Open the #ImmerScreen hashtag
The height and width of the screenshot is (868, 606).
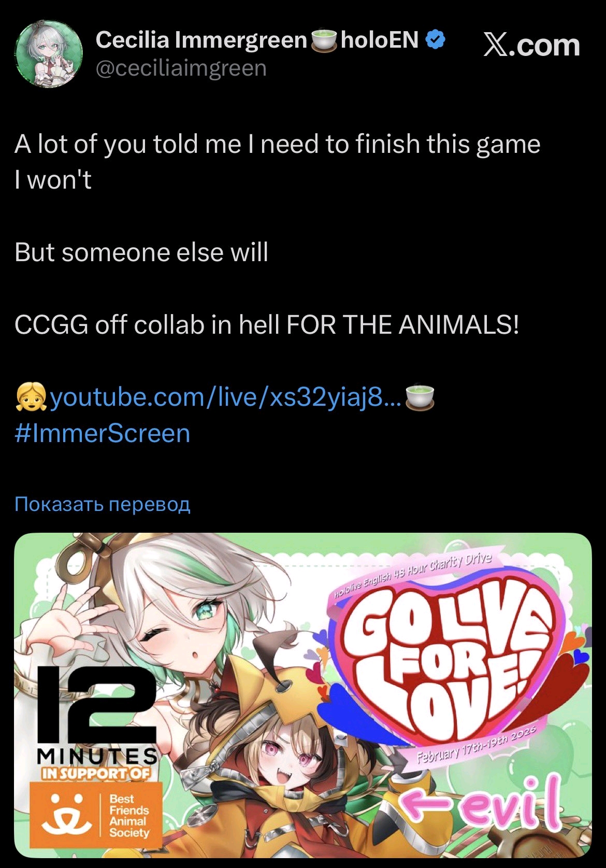(x=103, y=433)
